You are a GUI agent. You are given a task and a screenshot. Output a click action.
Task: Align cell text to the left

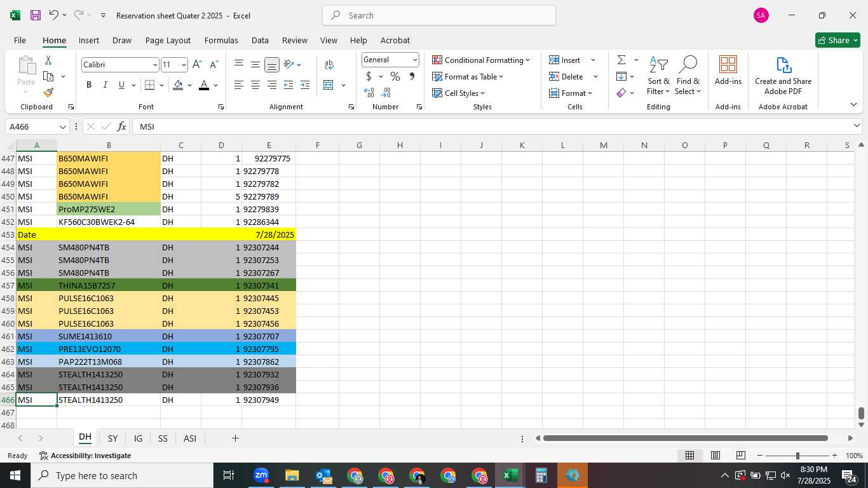click(239, 85)
